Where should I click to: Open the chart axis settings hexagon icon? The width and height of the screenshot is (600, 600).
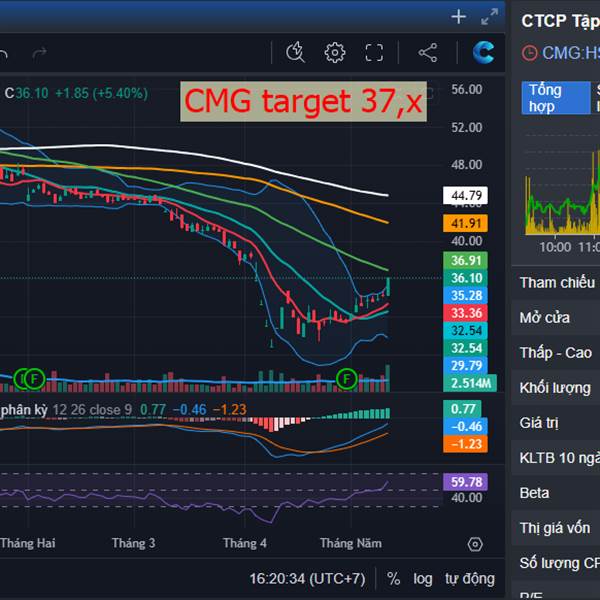click(x=475, y=544)
